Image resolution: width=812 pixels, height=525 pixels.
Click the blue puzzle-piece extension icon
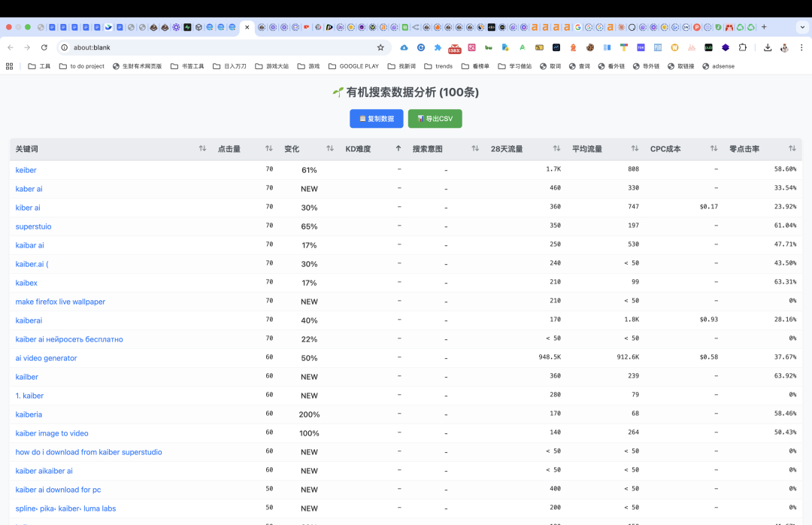(x=438, y=47)
